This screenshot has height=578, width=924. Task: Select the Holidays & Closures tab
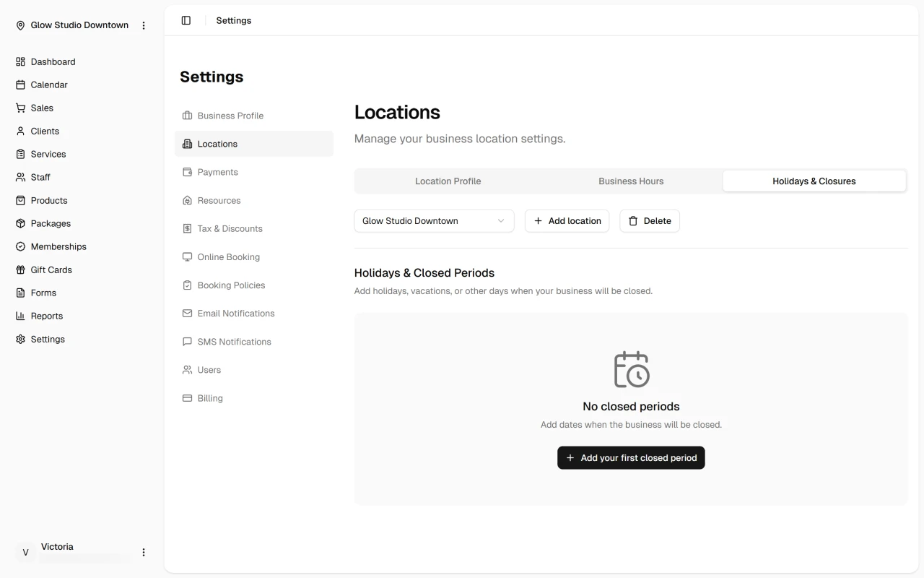(x=814, y=181)
